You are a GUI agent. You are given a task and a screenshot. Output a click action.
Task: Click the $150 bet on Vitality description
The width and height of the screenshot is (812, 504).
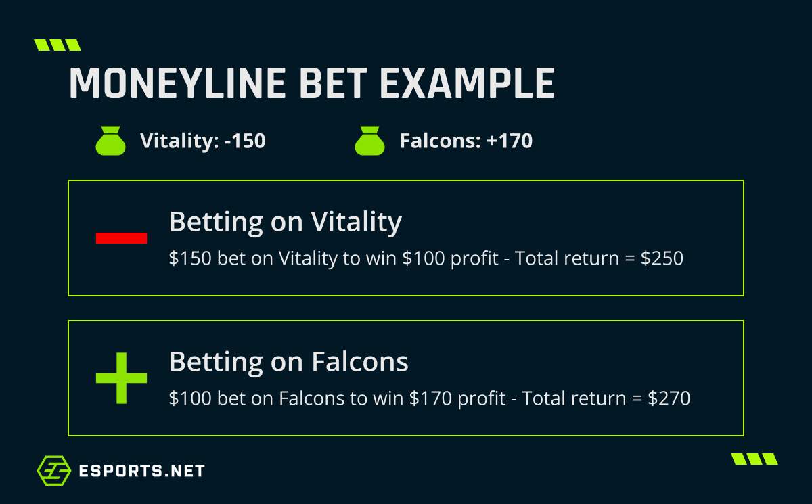point(426,258)
